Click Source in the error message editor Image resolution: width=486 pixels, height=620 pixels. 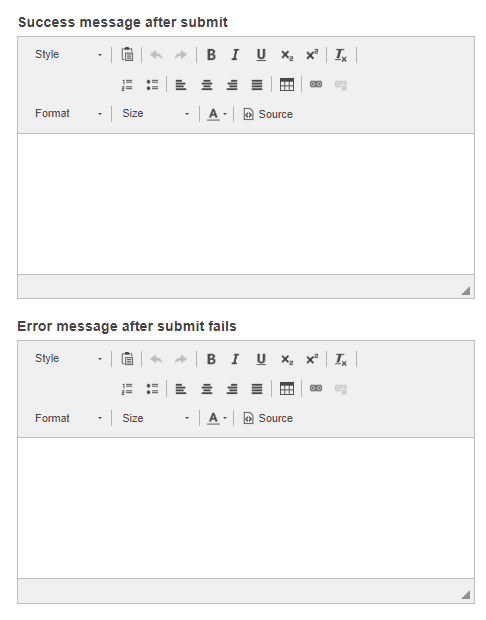click(x=268, y=418)
